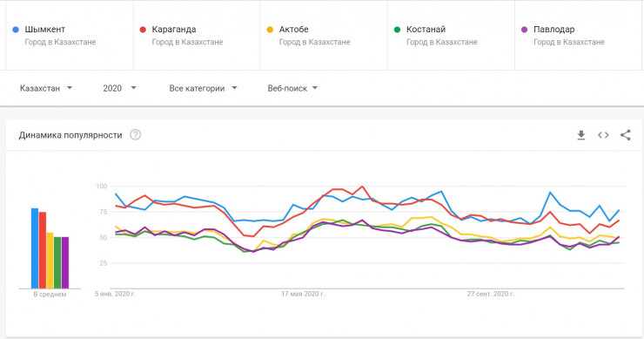644x339 pixels.
Task: Open the Все категории dropdown
Action: (204, 88)
